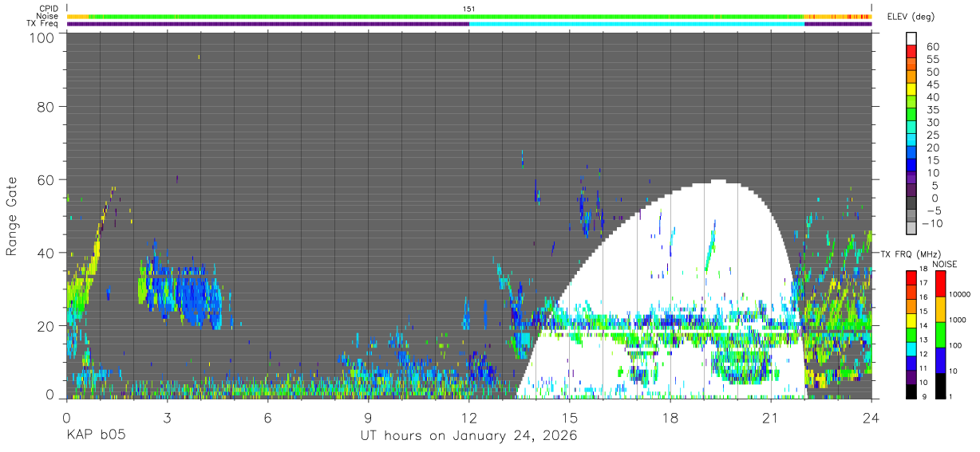This screenshot has height=452, width=980.
Task: Click the 3 tick label on the UT hours axis
Action: (x=167, y=418)
